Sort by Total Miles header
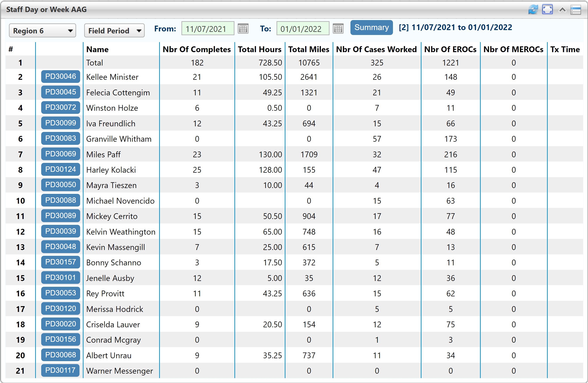588x383 pixels. pyautogui.click(x=309, y=49)
